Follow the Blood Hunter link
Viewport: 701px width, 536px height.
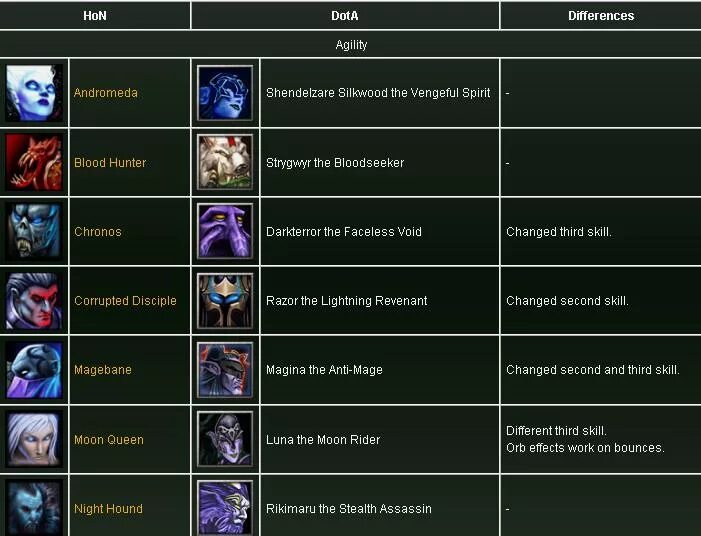pyautogui.click(x=110, y=163)
